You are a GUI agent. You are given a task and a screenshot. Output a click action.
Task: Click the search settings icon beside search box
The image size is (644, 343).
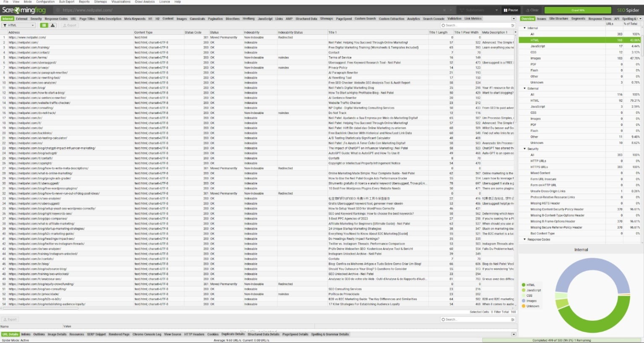tap(512, 25)
